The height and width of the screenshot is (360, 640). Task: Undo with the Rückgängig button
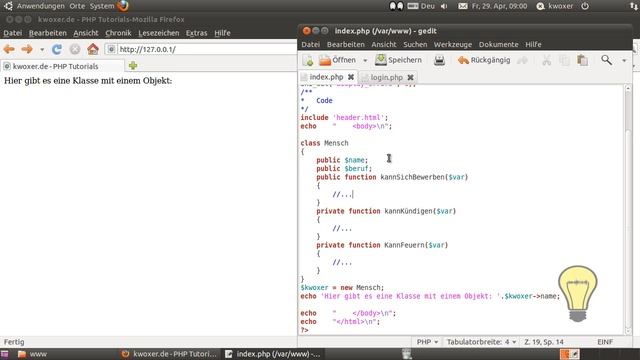coord(484,60)
